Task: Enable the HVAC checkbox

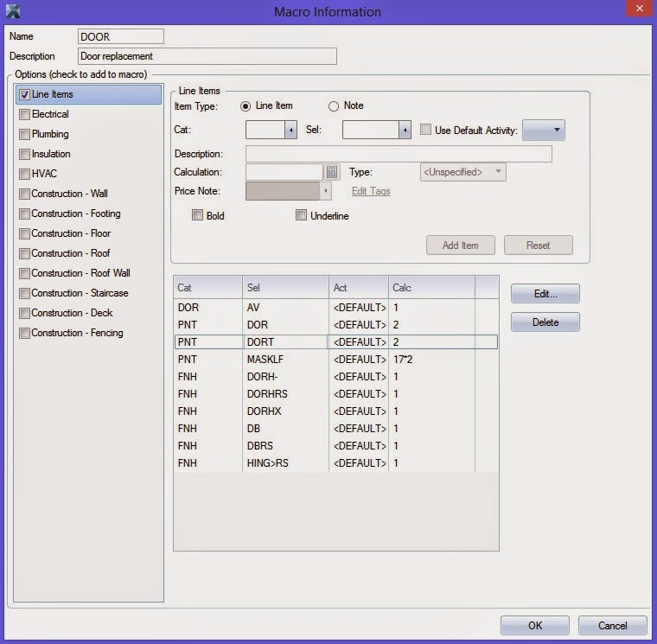Action: coord(25,174)
